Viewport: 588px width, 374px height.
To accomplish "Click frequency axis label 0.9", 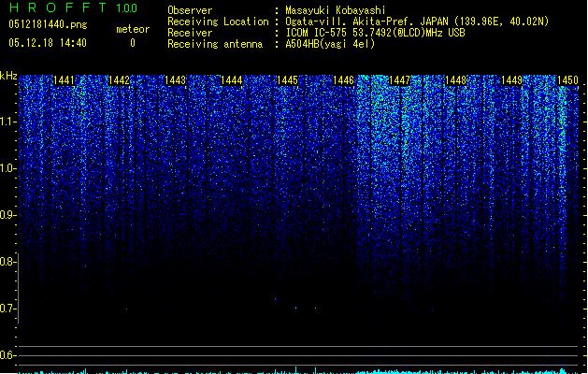I will pyautogui.click(x=7, y=215).
